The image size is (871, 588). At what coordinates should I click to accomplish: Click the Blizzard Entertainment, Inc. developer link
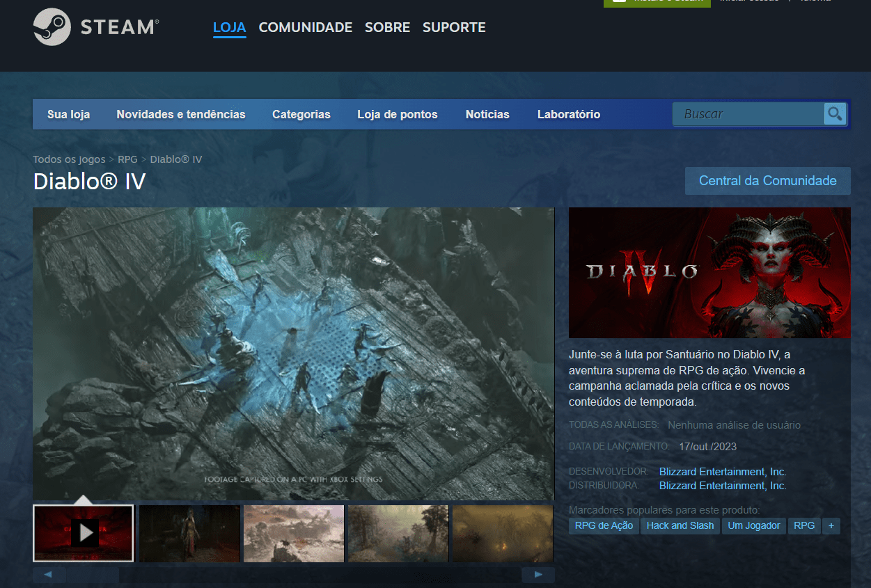tap(722, 471)
